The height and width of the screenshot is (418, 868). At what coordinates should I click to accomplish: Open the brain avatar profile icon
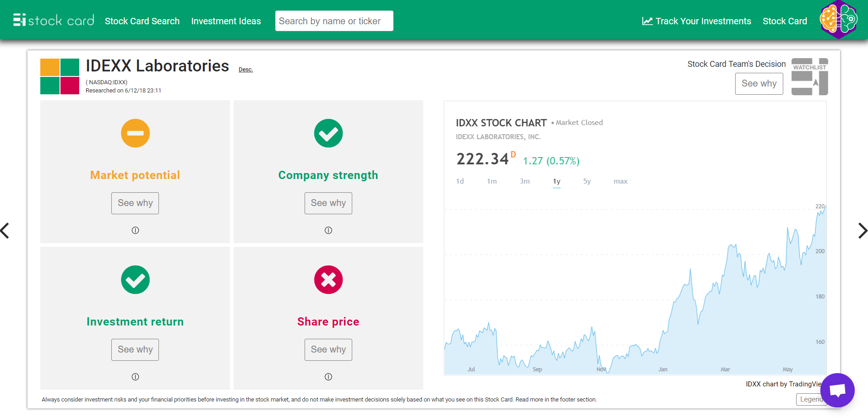[838, 19]
